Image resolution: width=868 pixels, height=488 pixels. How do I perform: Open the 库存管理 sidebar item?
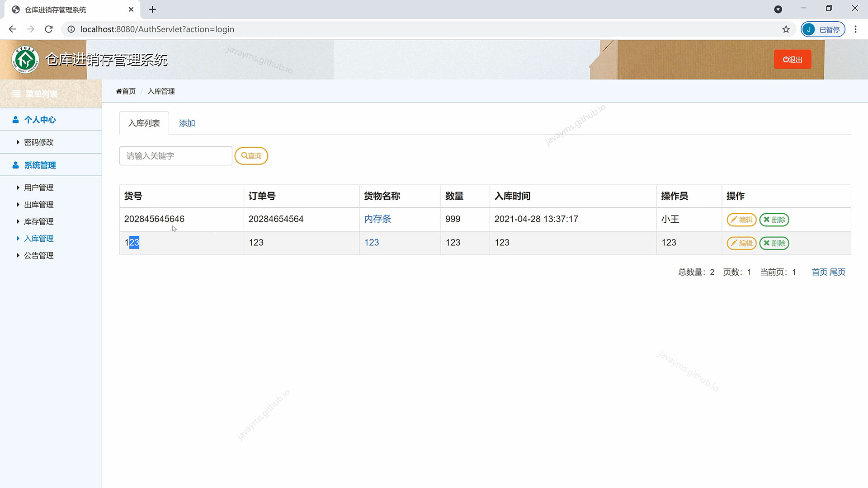point(38,222)
